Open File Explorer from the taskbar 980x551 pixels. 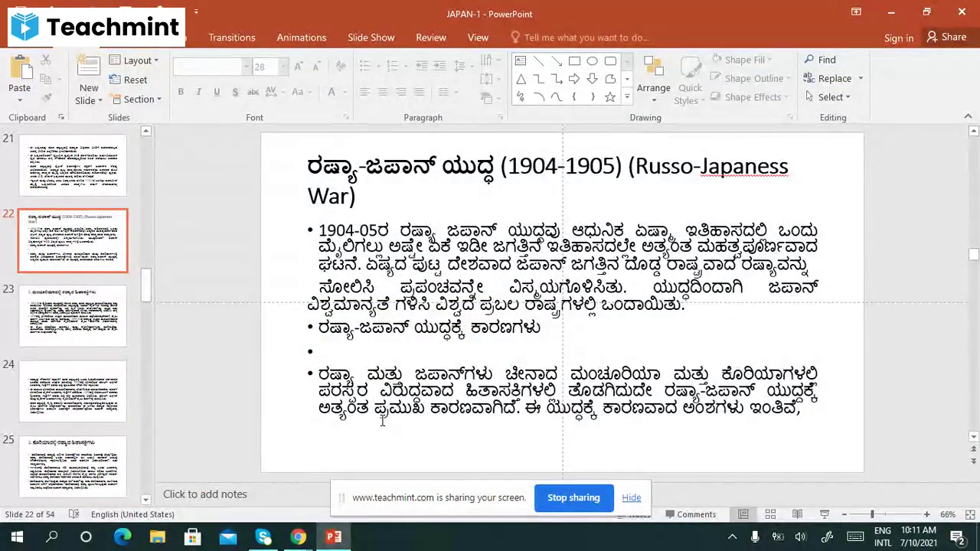157,537
